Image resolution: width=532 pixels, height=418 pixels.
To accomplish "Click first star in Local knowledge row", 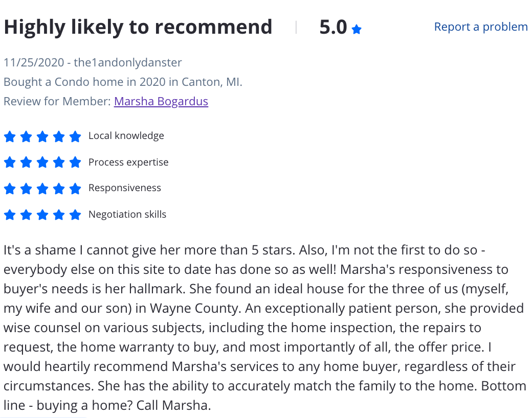I will 10,136.
